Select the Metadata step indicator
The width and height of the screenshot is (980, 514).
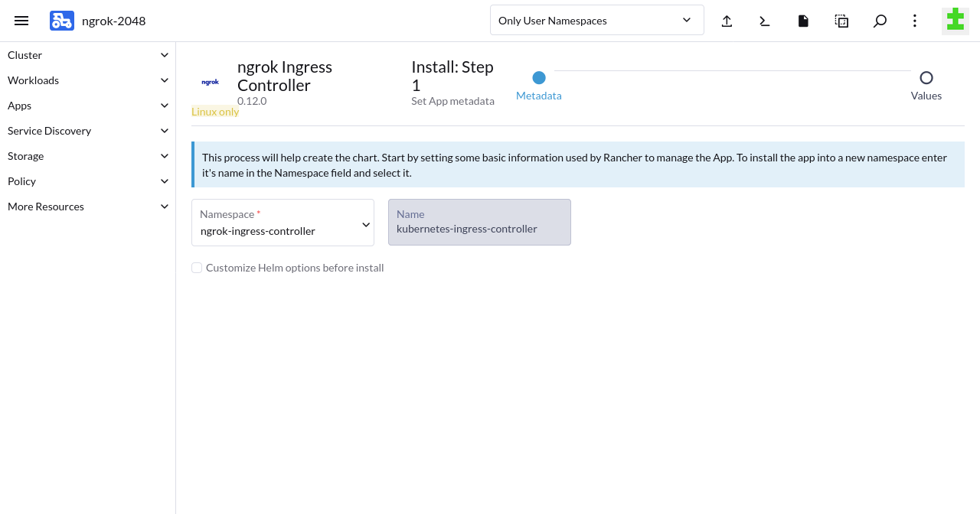(539, 85)
